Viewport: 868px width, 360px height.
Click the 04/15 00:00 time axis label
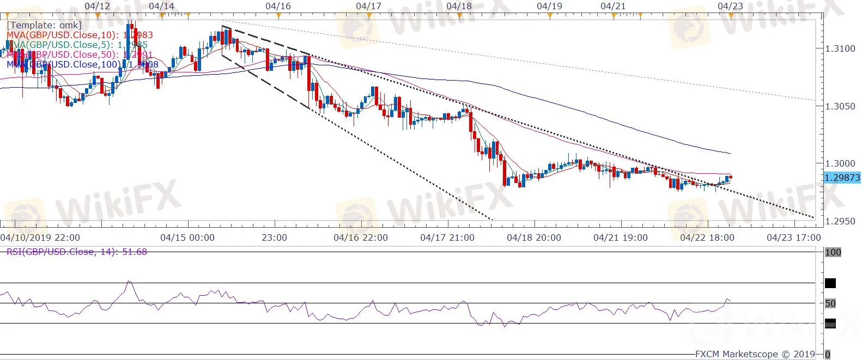[187, 237]
